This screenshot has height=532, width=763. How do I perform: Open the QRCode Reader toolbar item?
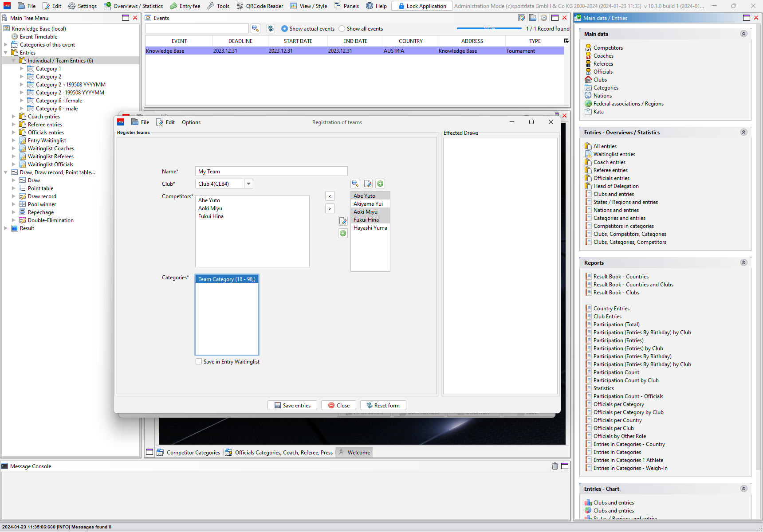click(260, 6)
